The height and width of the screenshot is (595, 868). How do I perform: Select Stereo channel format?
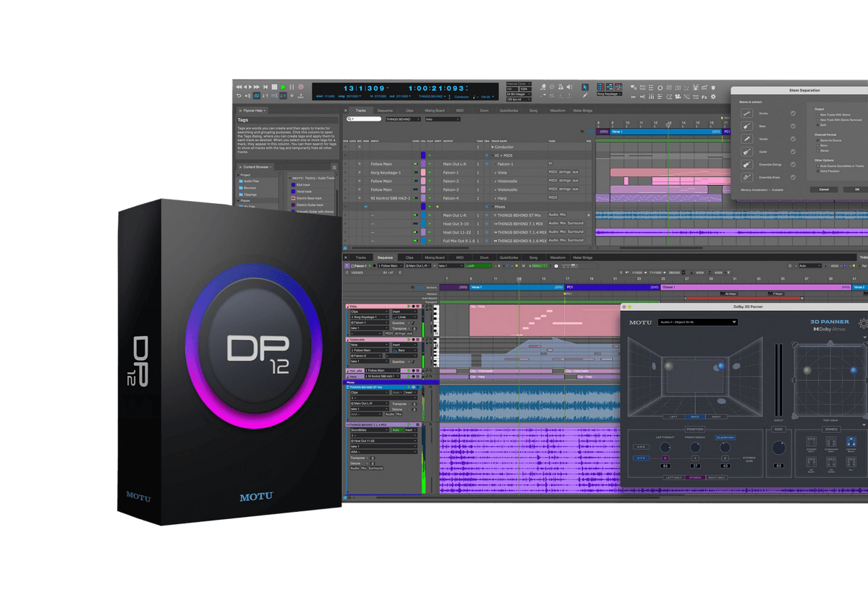coord(822,151)
